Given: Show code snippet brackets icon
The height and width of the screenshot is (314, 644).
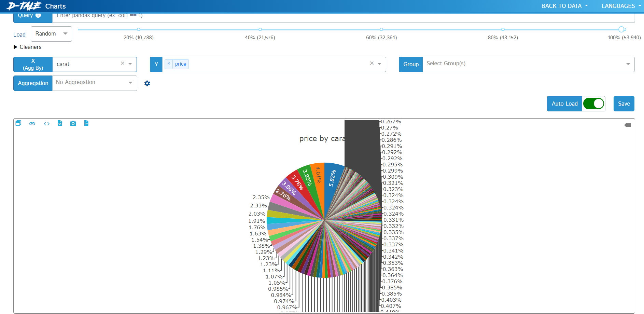Looking at the screenshot, I should (47, 124).
